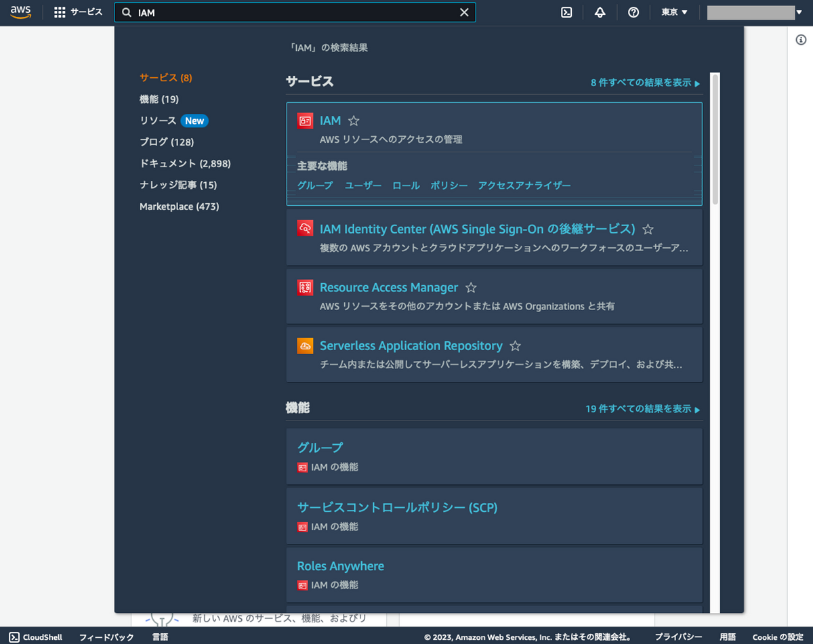The height and width of the screenshot is (644, 813).
Task: Expand the 東京 region dropdown
Action: (674, 12)
